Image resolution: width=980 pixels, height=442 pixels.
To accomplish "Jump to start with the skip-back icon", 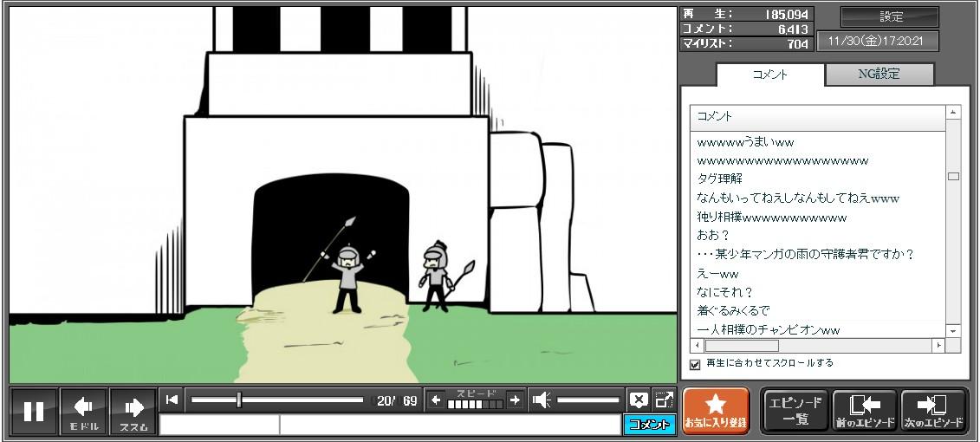I will coord(172,400).
